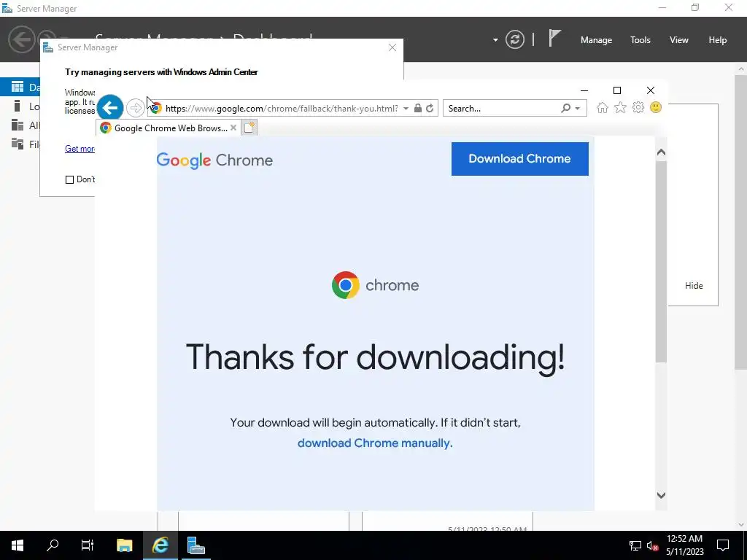Click the padlock security icon
The height and width of the screenshot is (560, 747).
point(418,108)
